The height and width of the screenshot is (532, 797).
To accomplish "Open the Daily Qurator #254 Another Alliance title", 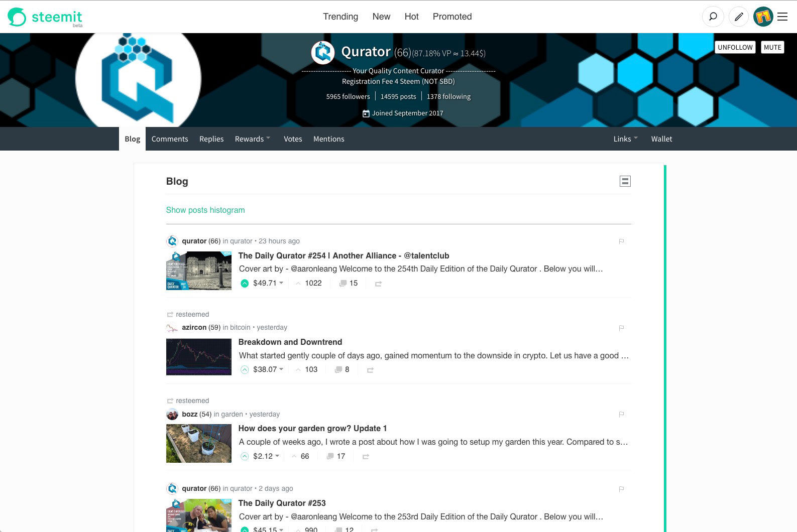I will (x=344, y=255).
